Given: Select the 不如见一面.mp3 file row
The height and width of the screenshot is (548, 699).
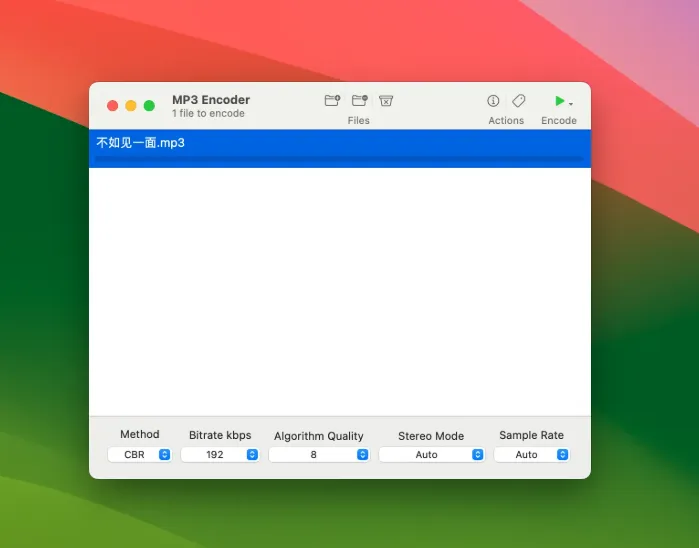Looking at the screenshot, I should tap(340, 148).
